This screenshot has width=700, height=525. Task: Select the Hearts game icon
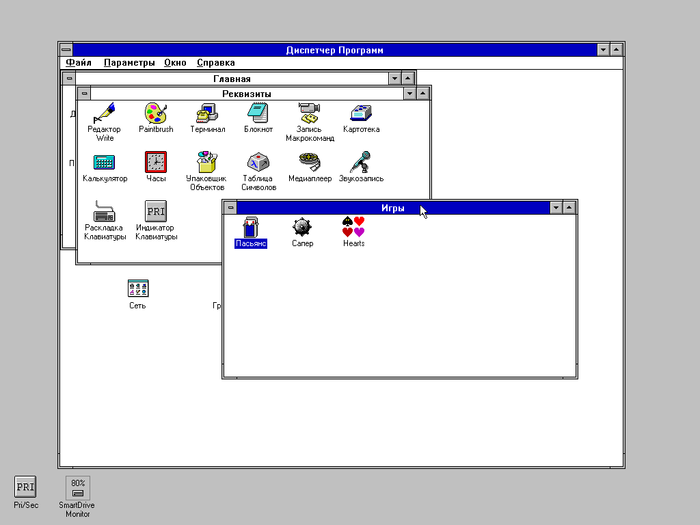[x=353, y=227]
